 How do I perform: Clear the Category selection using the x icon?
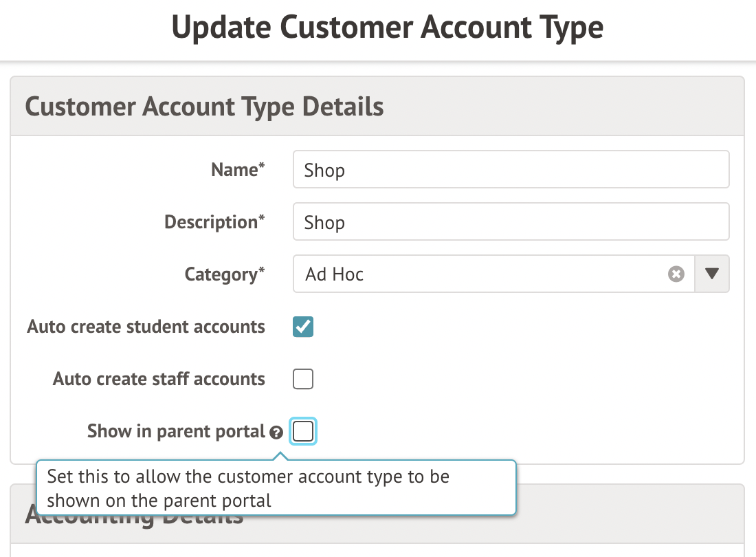coord(676,274)
